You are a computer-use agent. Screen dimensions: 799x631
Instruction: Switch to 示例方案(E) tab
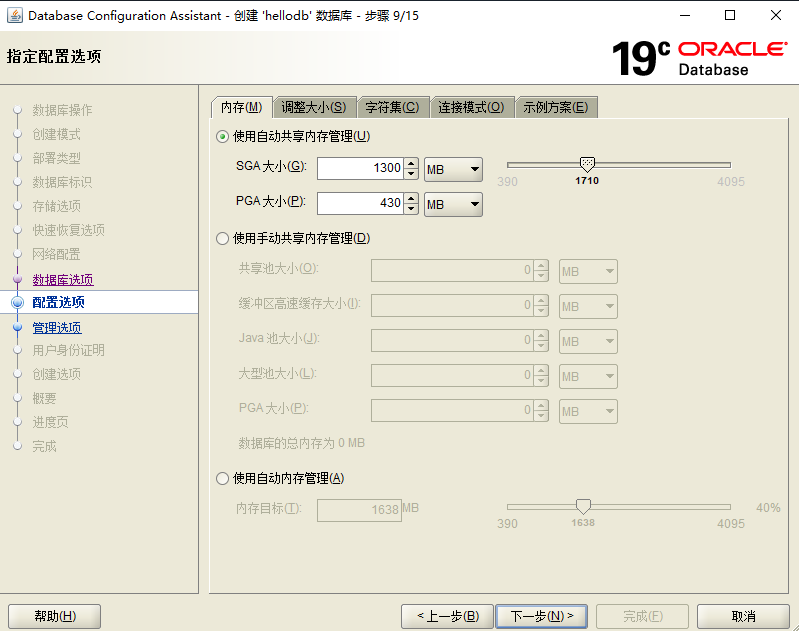tap(556, 107)
